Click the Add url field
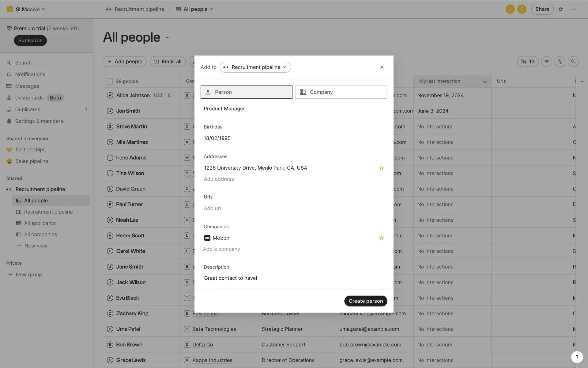The height and width of the screenshot is (368, 588). click(212, 208)
